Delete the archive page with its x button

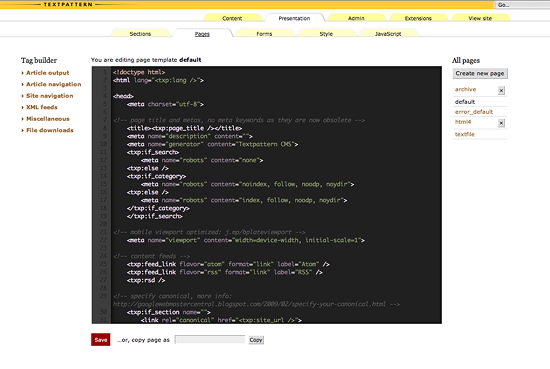point(501,90)
